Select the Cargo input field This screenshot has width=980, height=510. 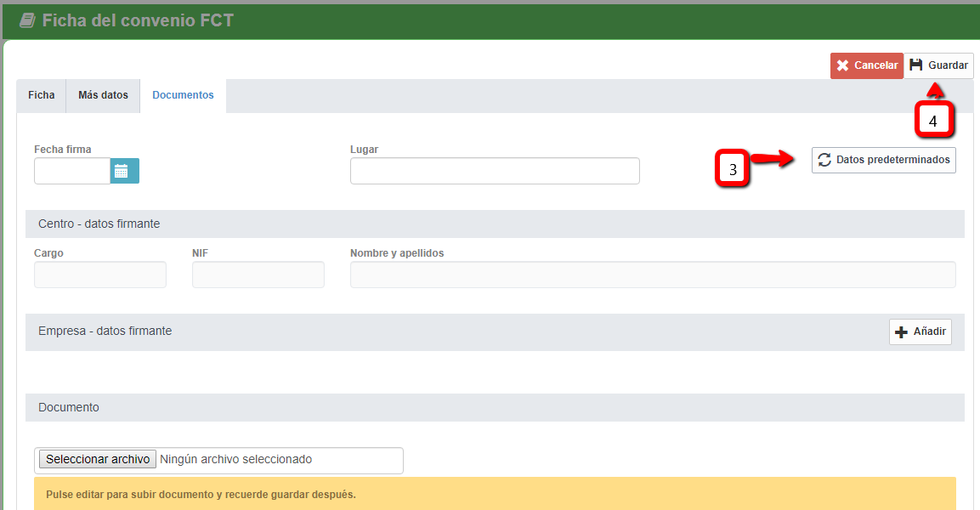[100, 275]
